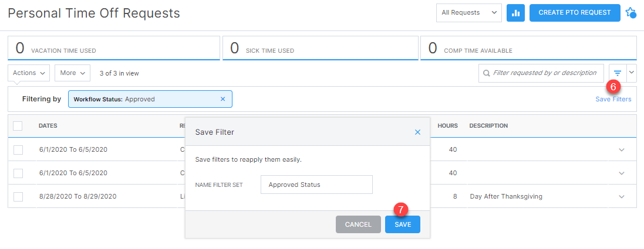Click Create PTO Request button
The image size is (644, 249).
pyautogui.click(x=574, y=13)
